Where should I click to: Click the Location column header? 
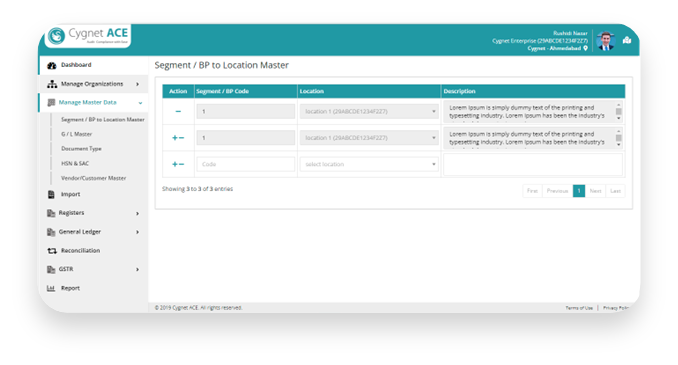pos(369,91)
